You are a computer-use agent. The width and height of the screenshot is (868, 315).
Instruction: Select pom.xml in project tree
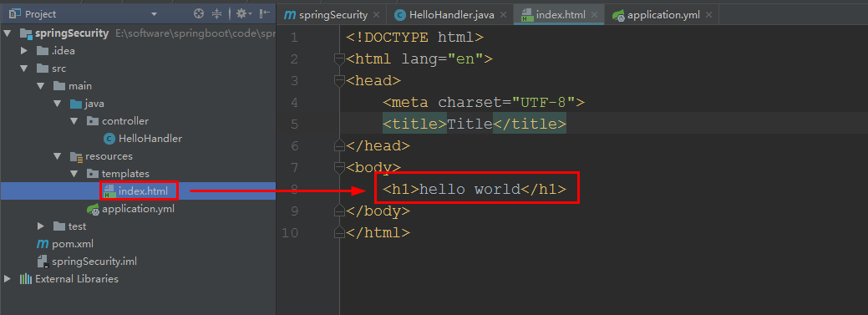[x=73, y=244]
